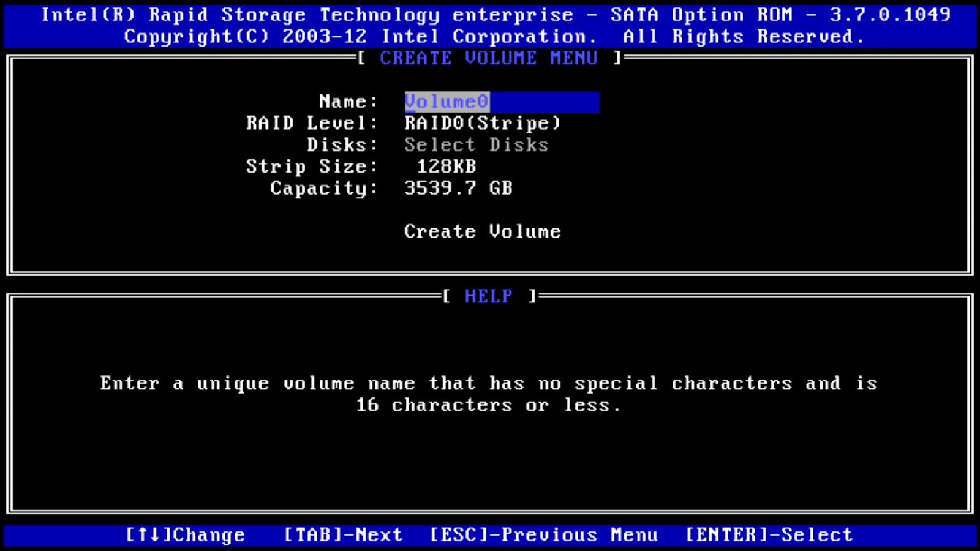The height and width of the screenshot is (551, 980).
Task: Click the RAID0(Stripe) level option
Action: tap(481, 123)
